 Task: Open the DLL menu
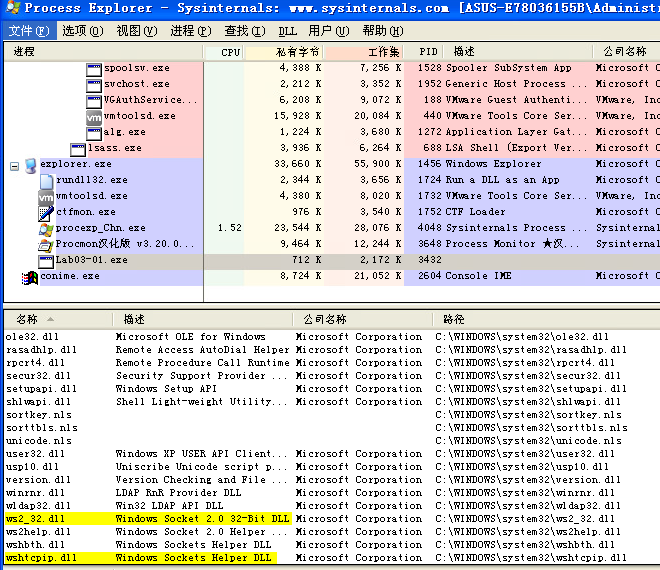[x=287, y=31]
